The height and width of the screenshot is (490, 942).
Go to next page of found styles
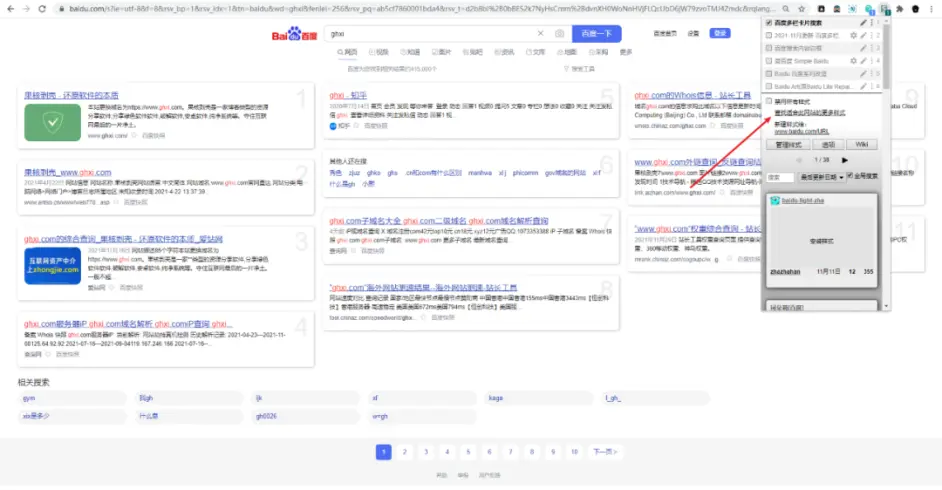click(845, 160)
